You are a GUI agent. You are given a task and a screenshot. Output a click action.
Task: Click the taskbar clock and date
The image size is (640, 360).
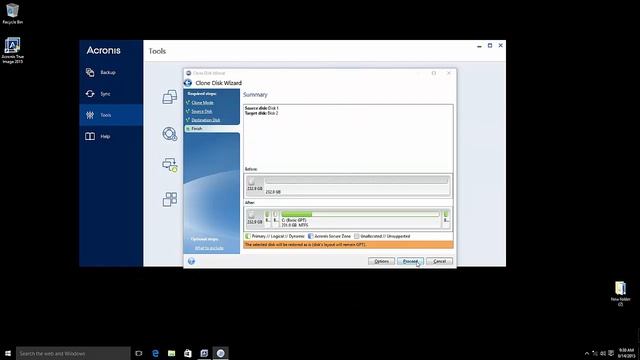(x=626, y=353)
